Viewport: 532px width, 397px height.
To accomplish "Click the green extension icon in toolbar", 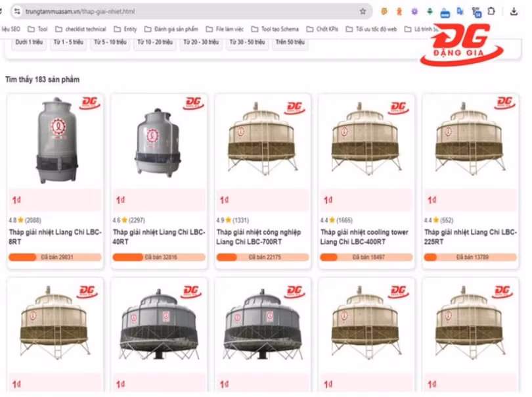I will click(x=430, y=11).
